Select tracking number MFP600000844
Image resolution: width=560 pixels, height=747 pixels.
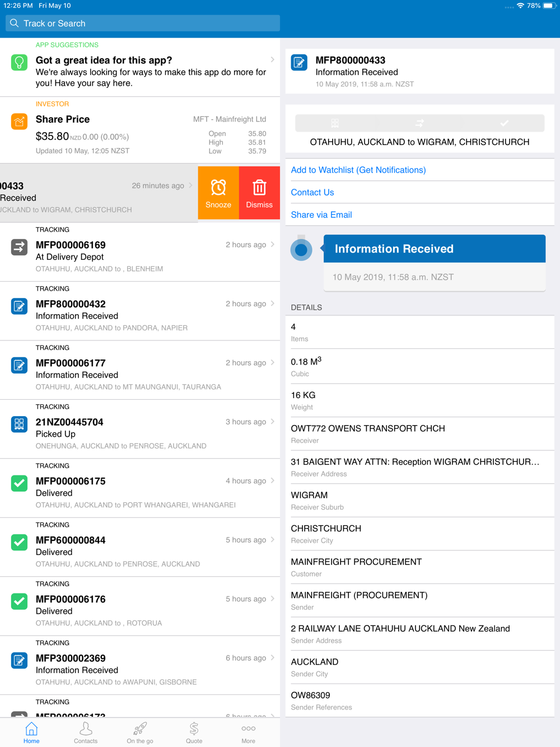[71, 540]
